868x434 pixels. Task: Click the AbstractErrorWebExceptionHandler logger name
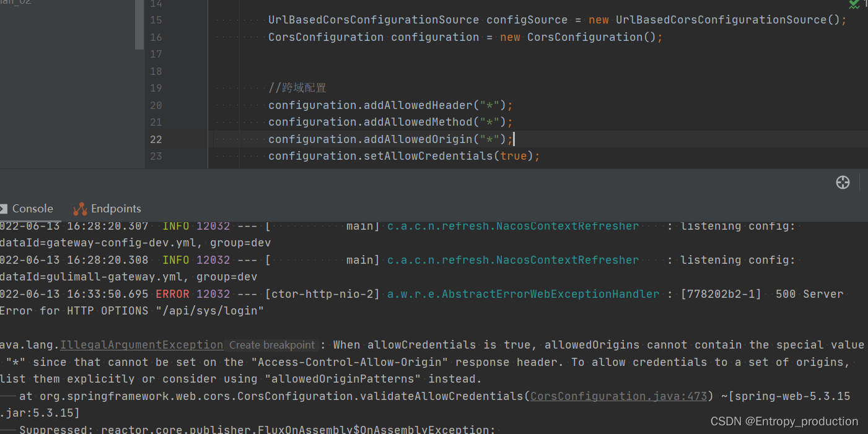pos(523,294)
